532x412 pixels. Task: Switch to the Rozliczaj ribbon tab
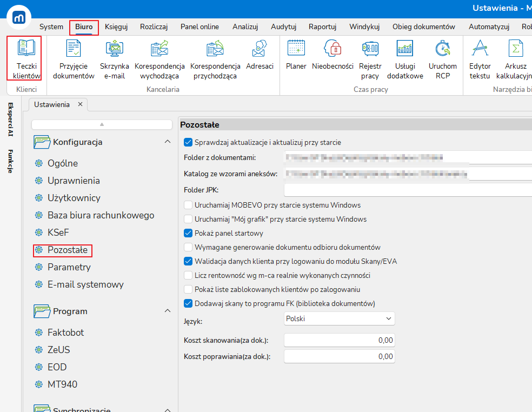click(154, 27)
